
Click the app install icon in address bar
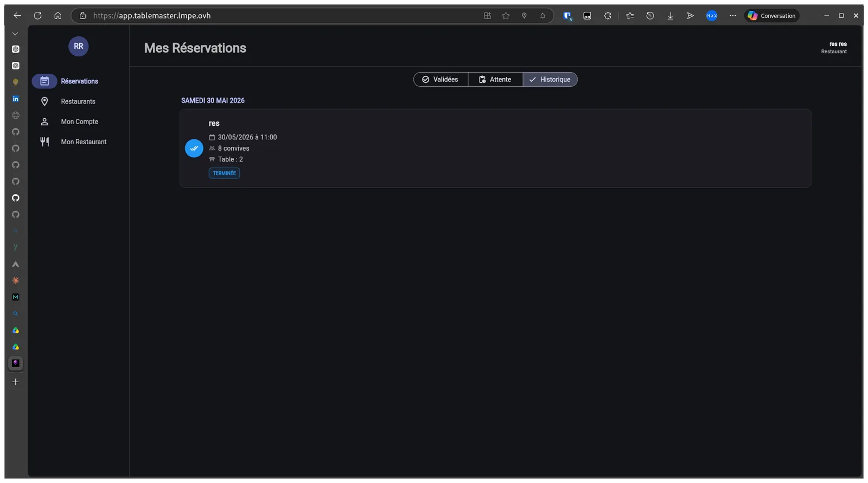[x=487, y=16]
